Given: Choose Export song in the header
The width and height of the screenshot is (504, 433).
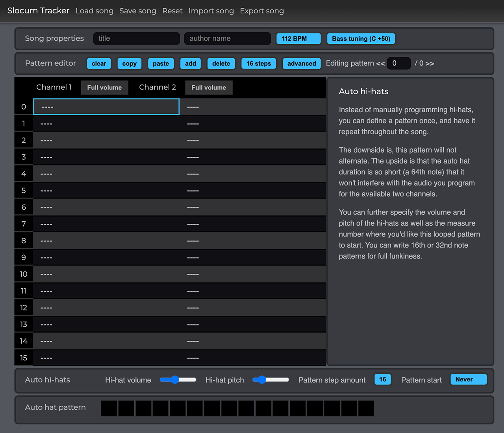Looking at the screenshot, I should pyautogui.click(x=262, y=11).
